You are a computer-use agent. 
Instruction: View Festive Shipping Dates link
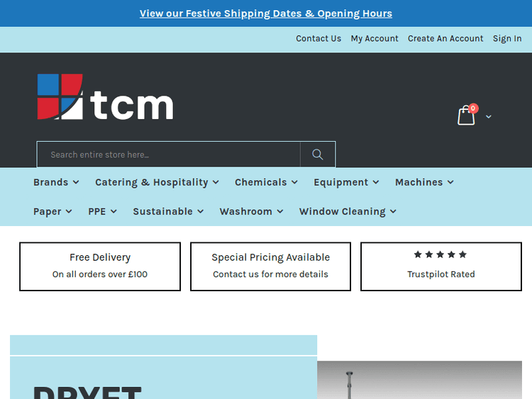point(266,13)
